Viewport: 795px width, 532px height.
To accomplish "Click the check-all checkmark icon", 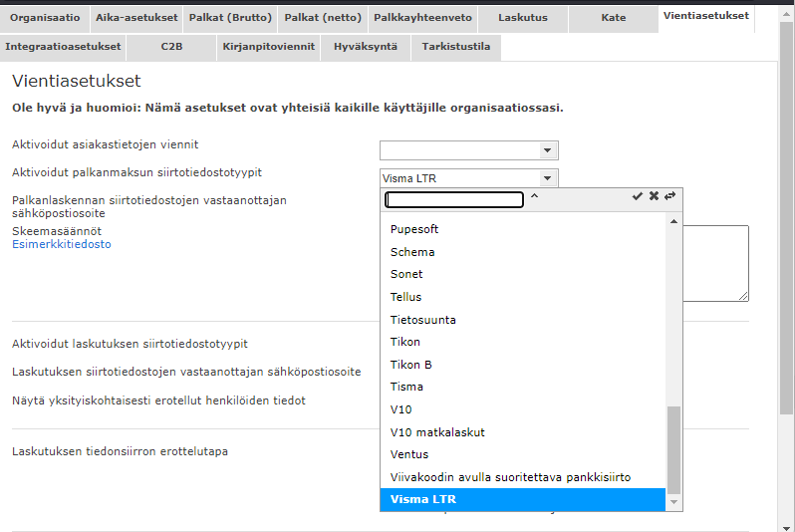I will [638, 196].
